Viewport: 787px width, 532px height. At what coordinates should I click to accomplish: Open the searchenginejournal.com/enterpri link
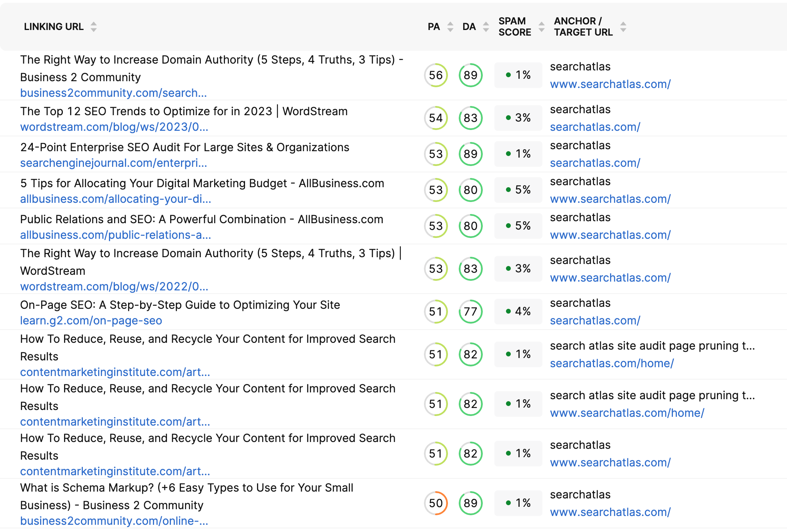[x=114, y=163]
